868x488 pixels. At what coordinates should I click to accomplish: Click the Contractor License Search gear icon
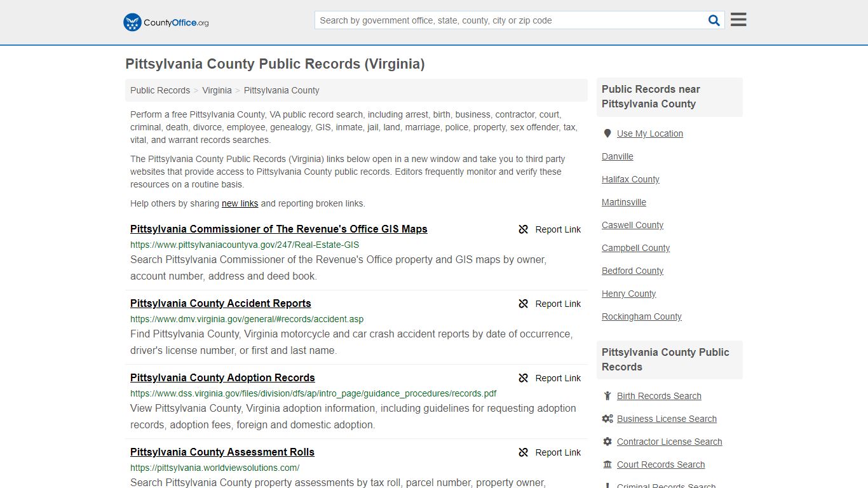[607, 442]
